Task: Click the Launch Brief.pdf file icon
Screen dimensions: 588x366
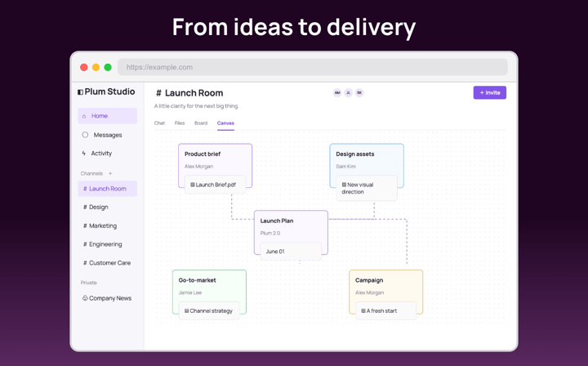Action: 193,185
